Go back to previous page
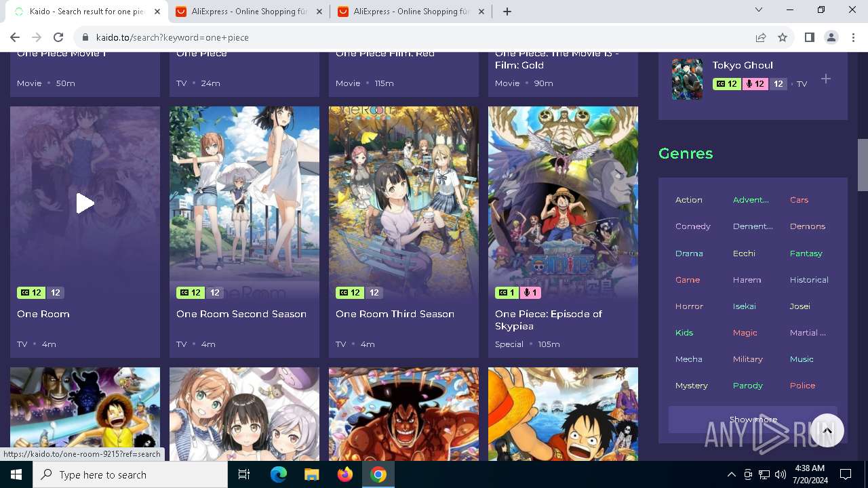 (15, 38)
